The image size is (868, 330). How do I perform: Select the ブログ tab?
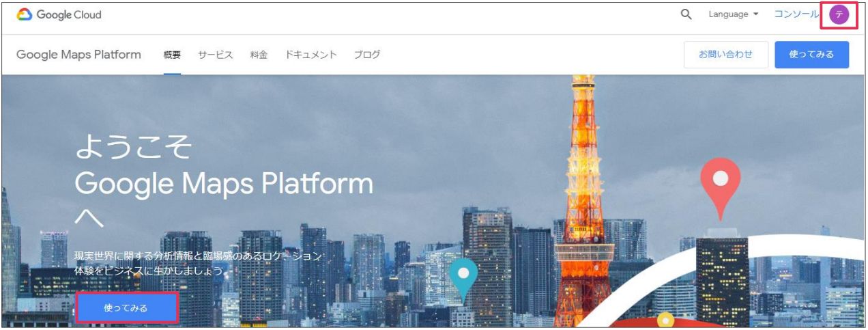click(367, 55)
